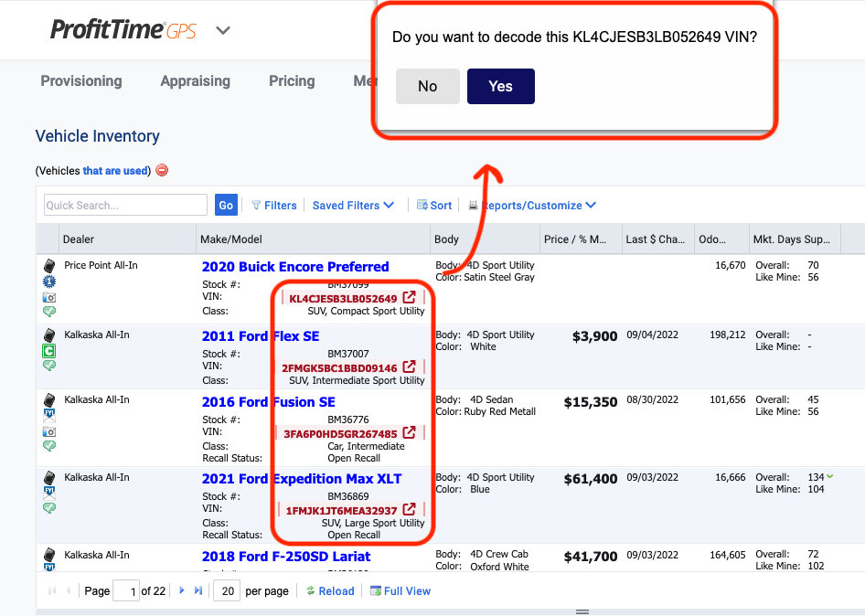Jump to the last page of inventory
Screen dimensions: 865x616
198,590
